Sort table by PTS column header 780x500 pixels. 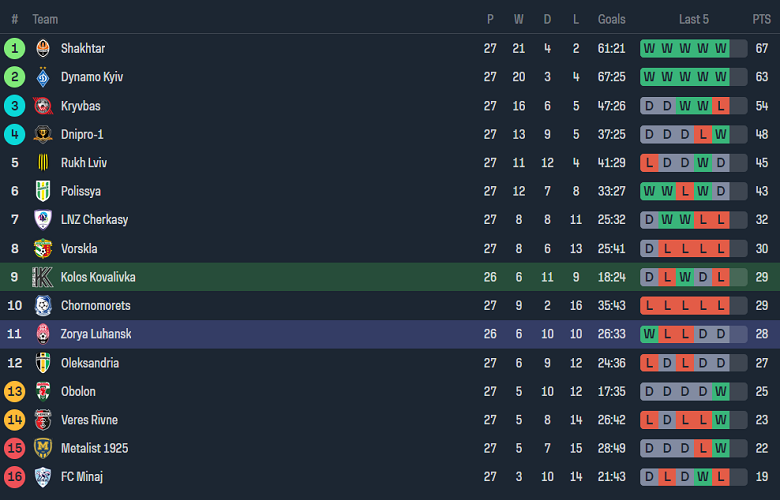761,19
